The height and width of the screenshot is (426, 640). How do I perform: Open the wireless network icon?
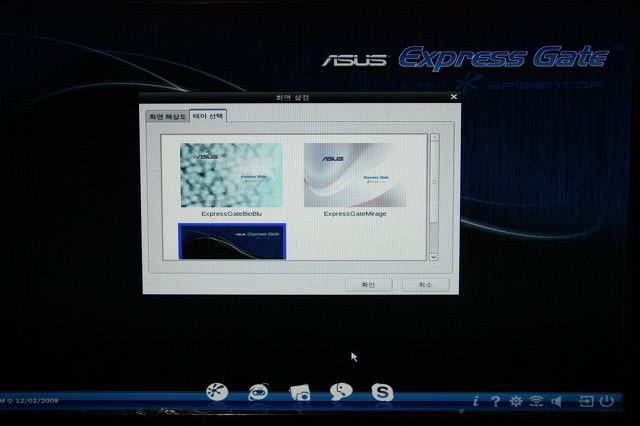point(536,401)
